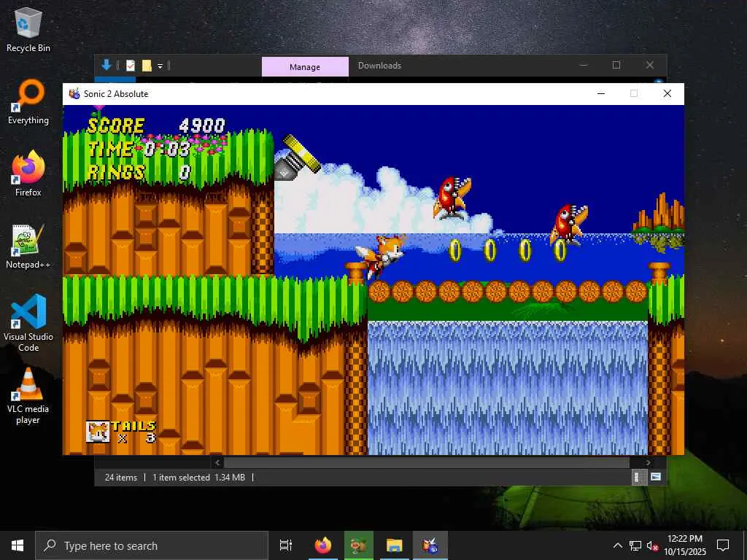Click the Tails character sprite in the game
Image resolution: width=747 pixels, height=560 pixels.
pos(380,257)
